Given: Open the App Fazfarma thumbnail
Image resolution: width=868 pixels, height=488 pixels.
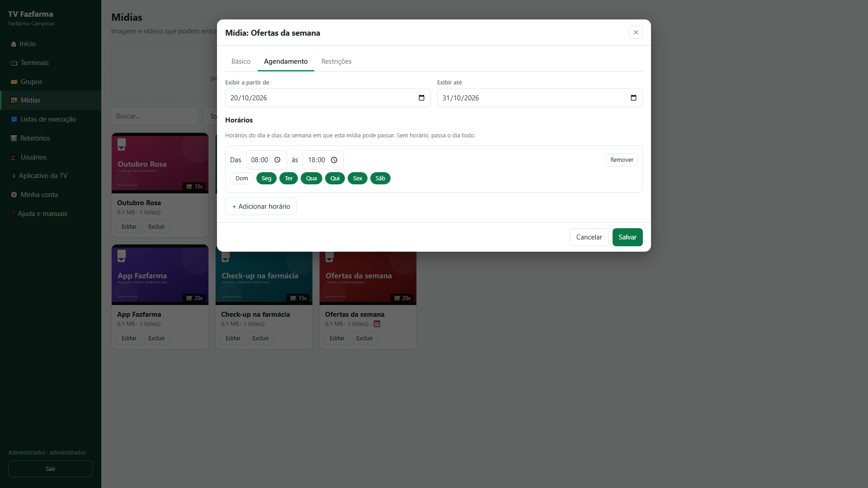Looking at the screenshot, I should point(160,275).
